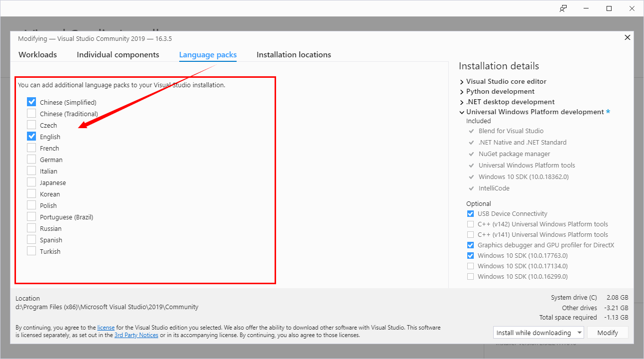The image size is (644, 359).
Task: Maximize the Visual Studio Installer window
Action: pyautogui.click(x=609, y=8)
